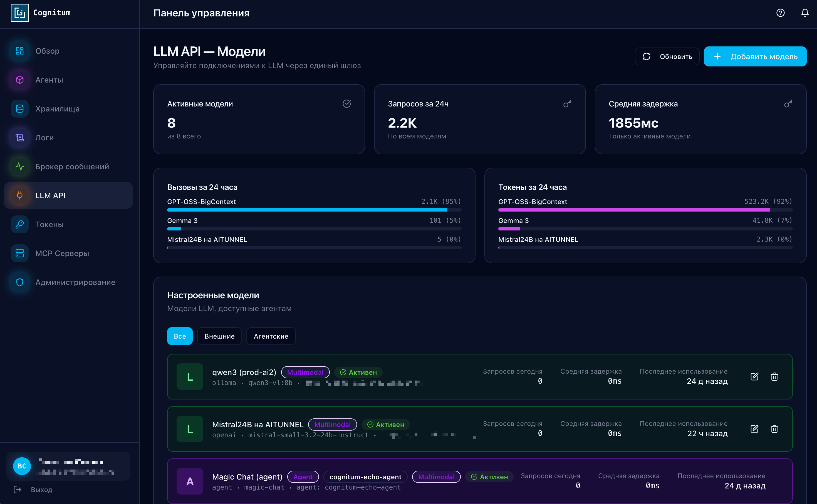Delete qwen3 (prod-ai2) using trash icon
The width and height of the screenshot is (817, 504).
pos(774,377)
